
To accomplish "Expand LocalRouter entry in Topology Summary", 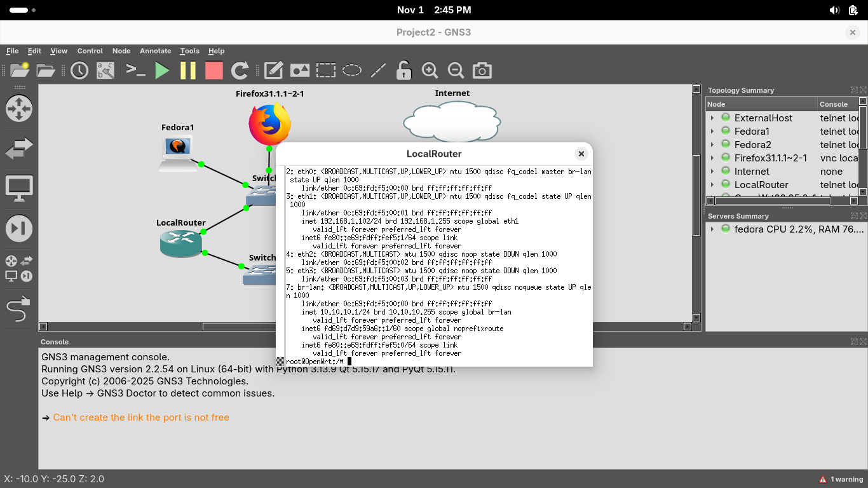I will 712,185.
